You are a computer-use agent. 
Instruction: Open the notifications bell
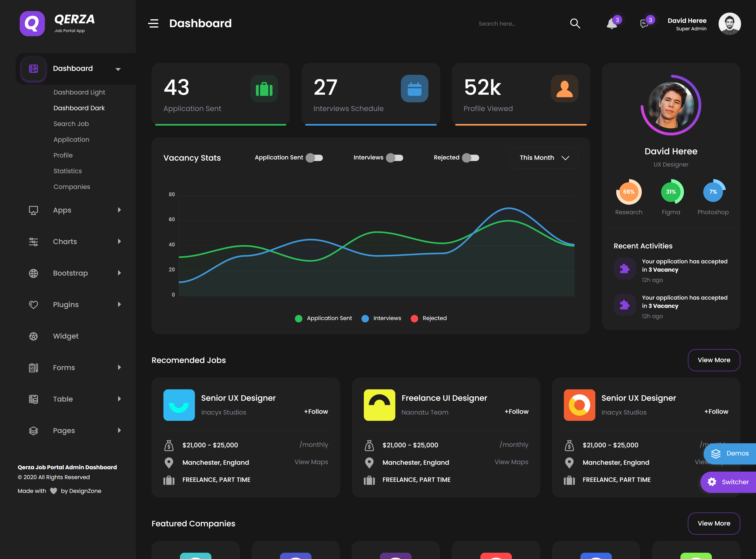tap(611, 24)
